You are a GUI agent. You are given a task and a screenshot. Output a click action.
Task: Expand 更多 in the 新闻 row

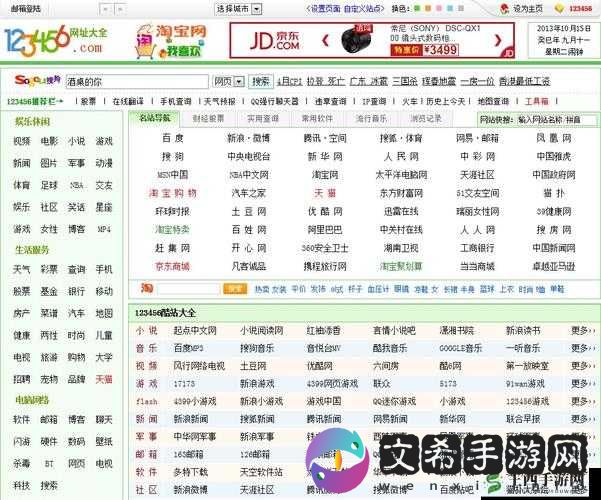(x=583, y=419)
